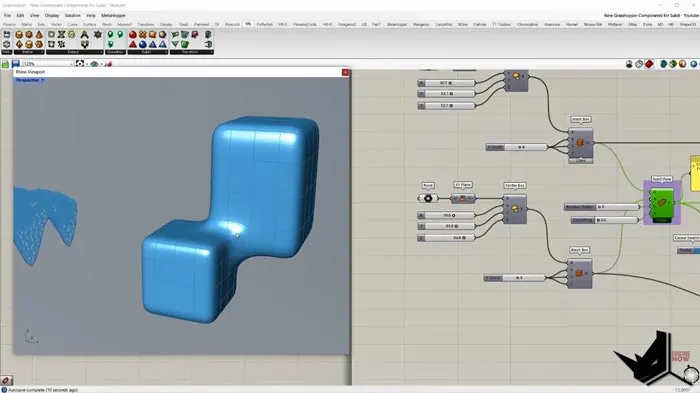Image resolution: width=700 pixels, height=393 pixels.
Task: Open the Display menu
Action: point(52,15)
